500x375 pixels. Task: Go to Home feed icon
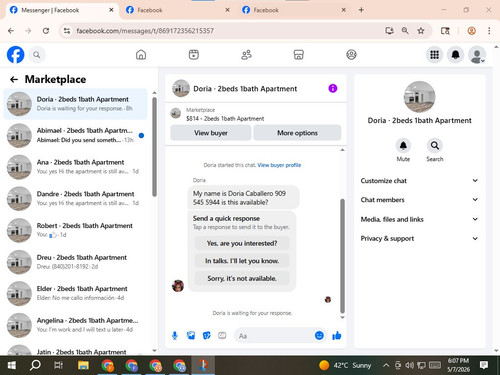[x=141, y=55]
